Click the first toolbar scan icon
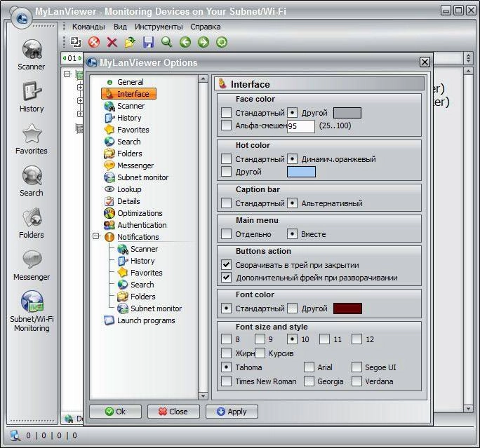Screen dimensions: 480x448 point(76,42)
